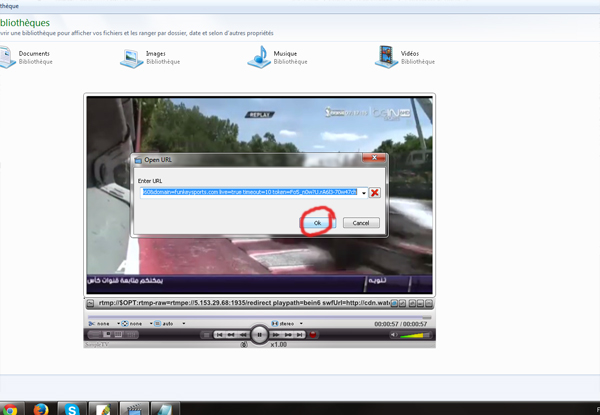The width and height of the screenshot is (600, 415).
Task: Step forward one frame
Action: point(288,335)
